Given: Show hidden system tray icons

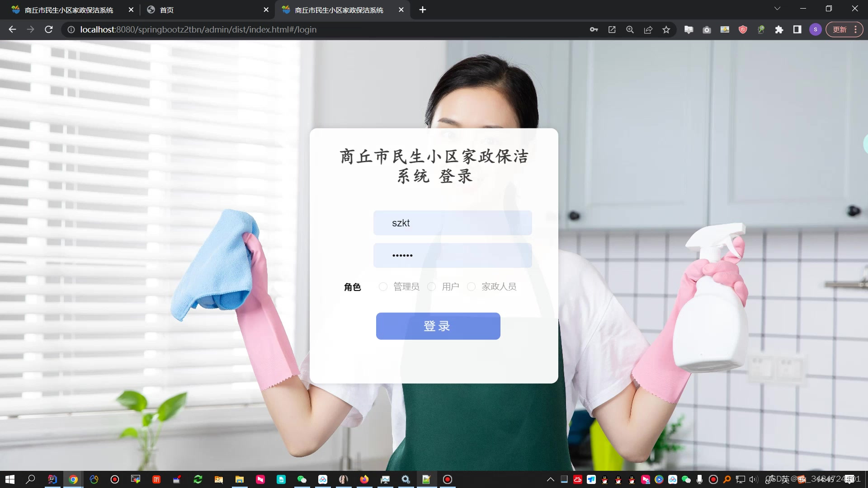Looking at the screenshot, I should (550, 479).
